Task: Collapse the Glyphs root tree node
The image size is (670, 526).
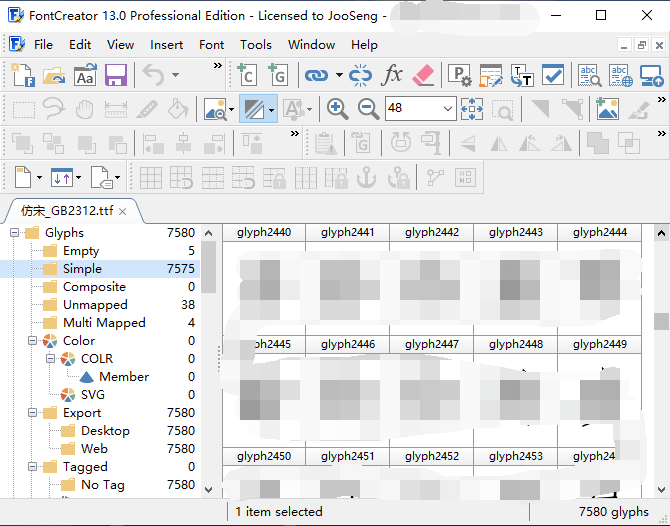Action: coord(15,233)
